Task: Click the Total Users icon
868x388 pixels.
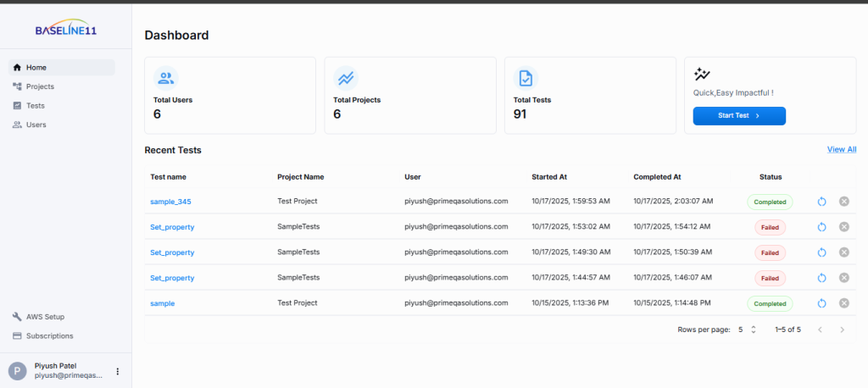Action: [165, 79]
